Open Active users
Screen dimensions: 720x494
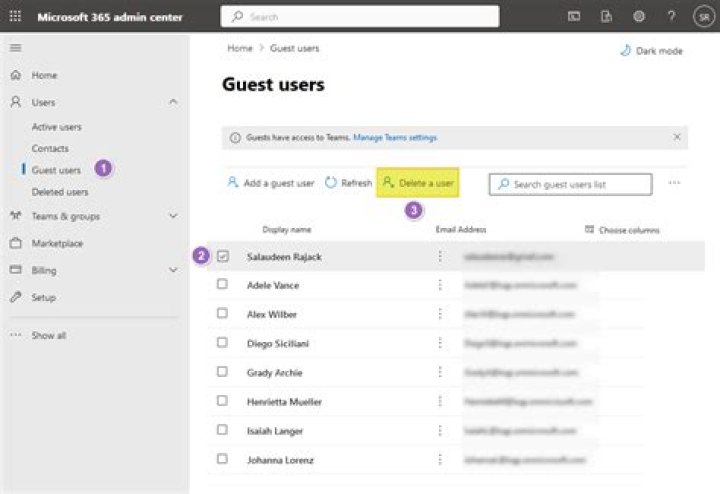click(56, 127)
